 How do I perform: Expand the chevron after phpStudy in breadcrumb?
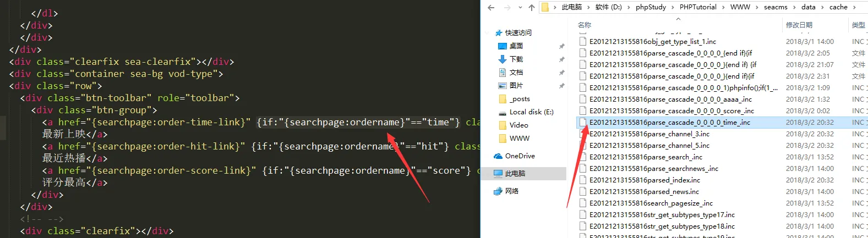(673, 7)
